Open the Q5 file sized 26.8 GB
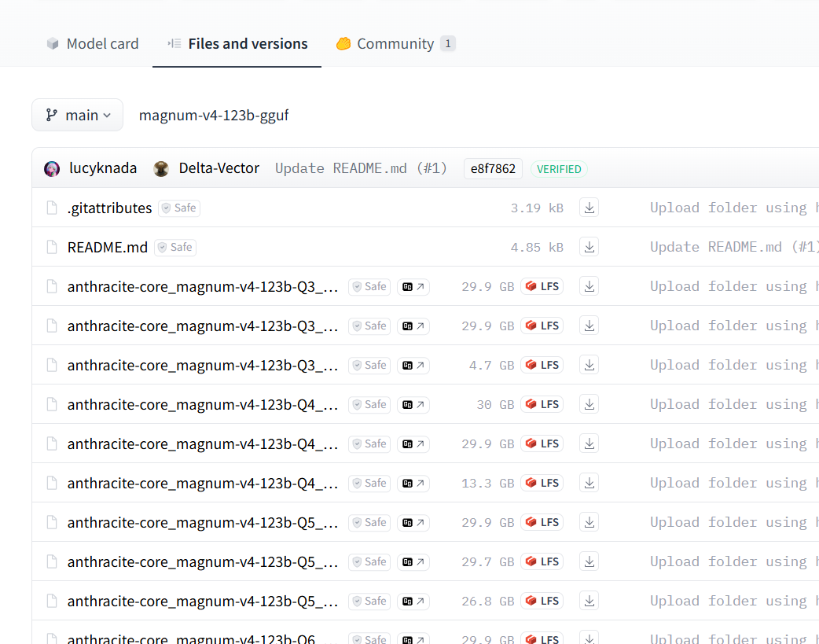 203,601
